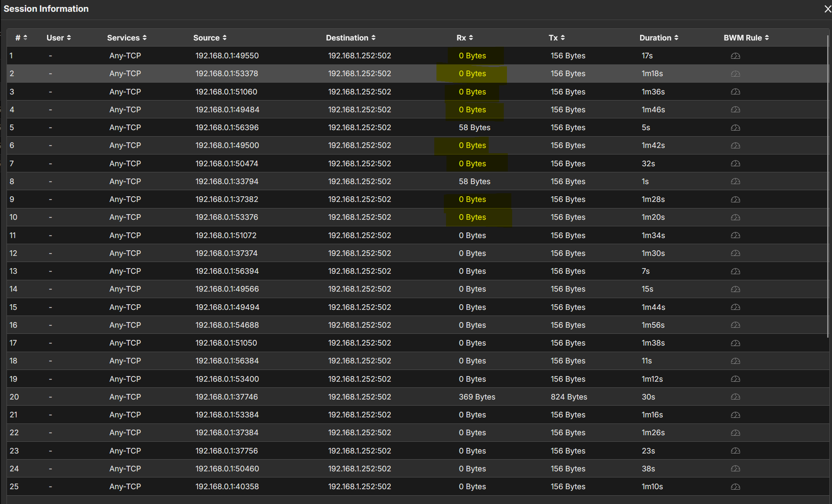Select source 192.168.0.1:56396
This screenshot has height=504, width=832.
[x=227, y=128]
